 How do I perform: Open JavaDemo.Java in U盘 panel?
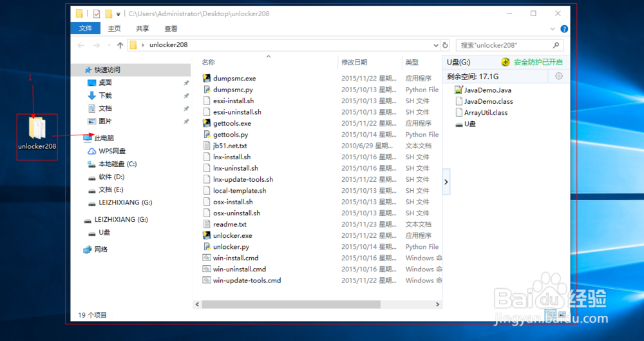coord(483,90)
